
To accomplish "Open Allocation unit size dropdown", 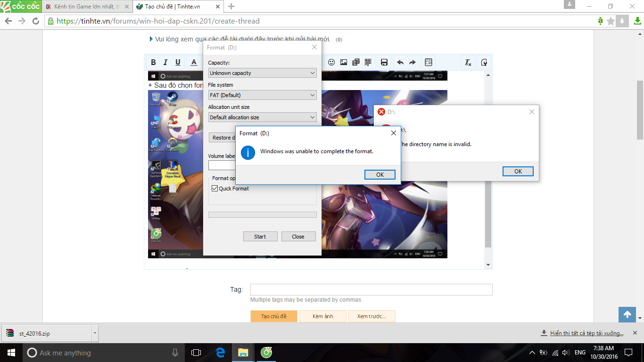I will (263, 117).
